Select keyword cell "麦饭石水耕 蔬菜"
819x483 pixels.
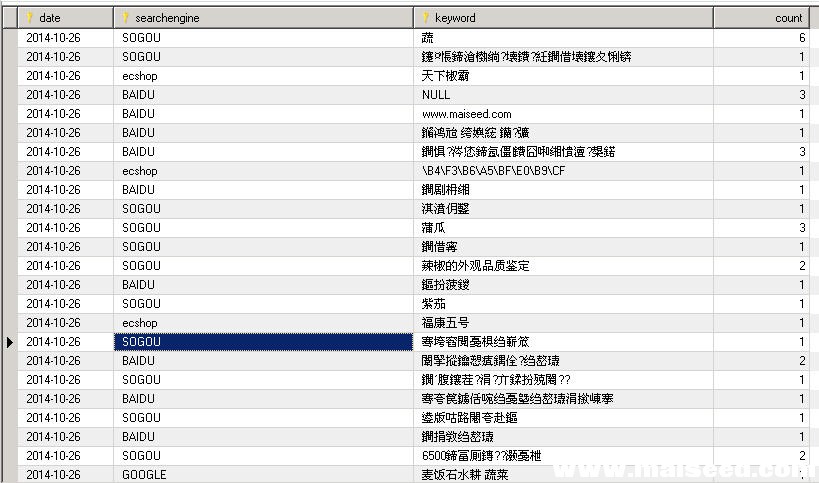tap(564, 475)
